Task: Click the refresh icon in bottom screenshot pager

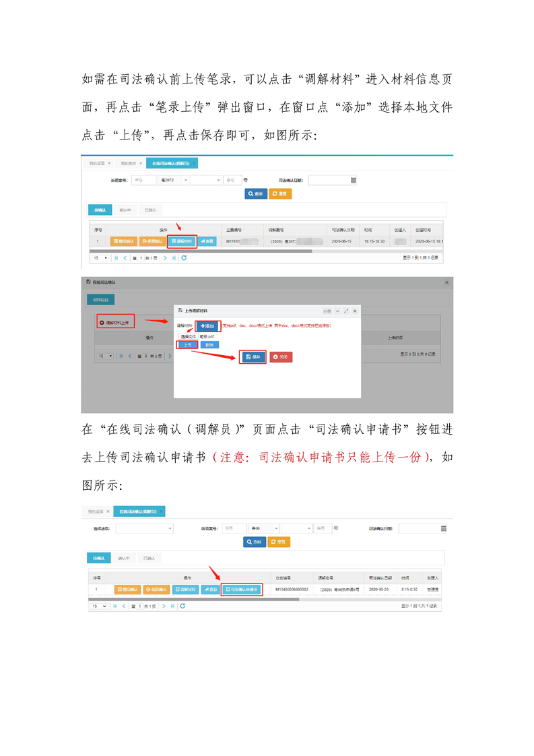Action: coord(182,606)
